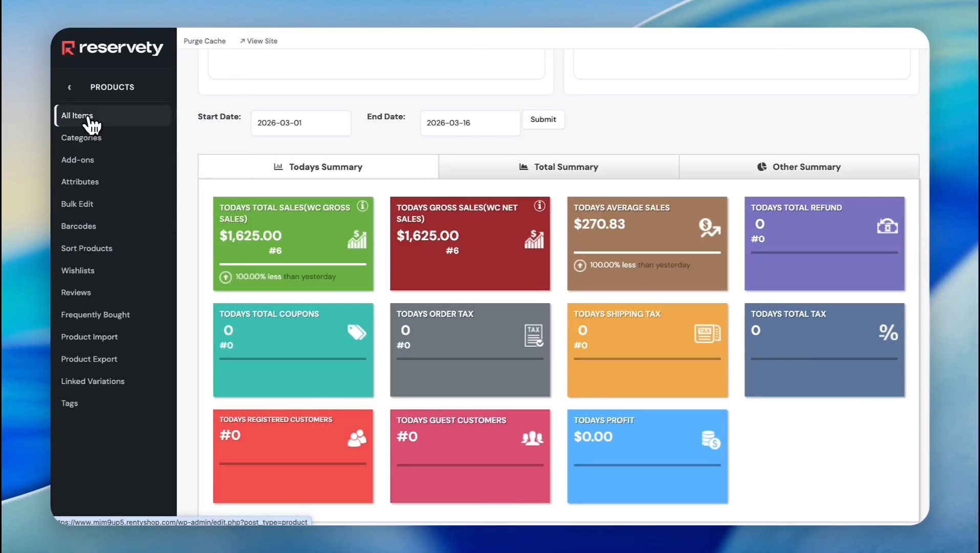This screenshot has width=980, height=553.
Task: Click the Products menu header
Action: [x=112, y=88]
